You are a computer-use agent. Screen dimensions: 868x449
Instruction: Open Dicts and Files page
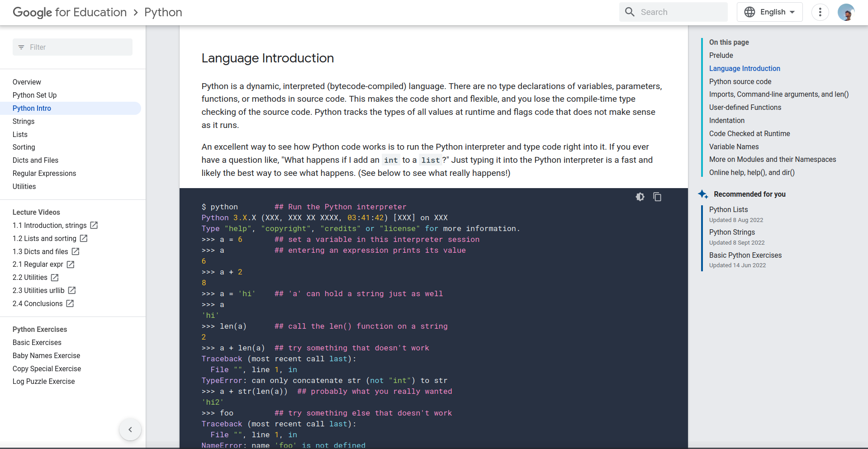[x=35, y=160]
